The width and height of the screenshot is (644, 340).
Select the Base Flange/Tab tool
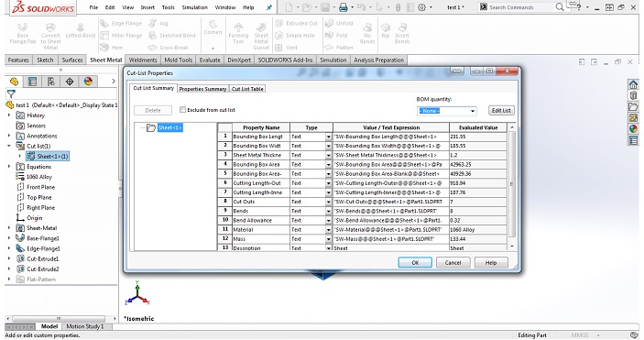pyautogui.click(x=23, y=33)
